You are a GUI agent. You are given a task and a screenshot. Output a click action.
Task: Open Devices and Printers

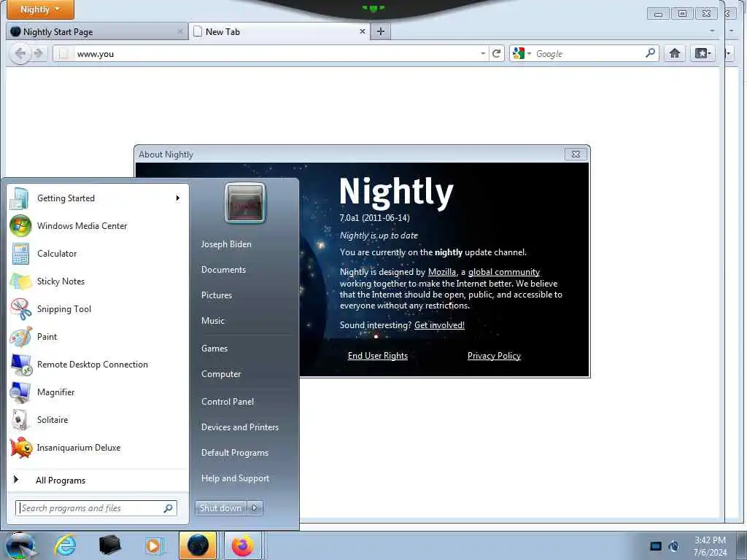click(x=240, y=427)
